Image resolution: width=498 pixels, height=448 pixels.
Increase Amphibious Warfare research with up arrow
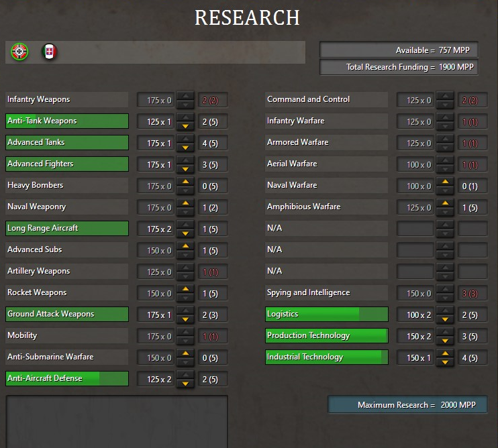click(x=445, y=203)
